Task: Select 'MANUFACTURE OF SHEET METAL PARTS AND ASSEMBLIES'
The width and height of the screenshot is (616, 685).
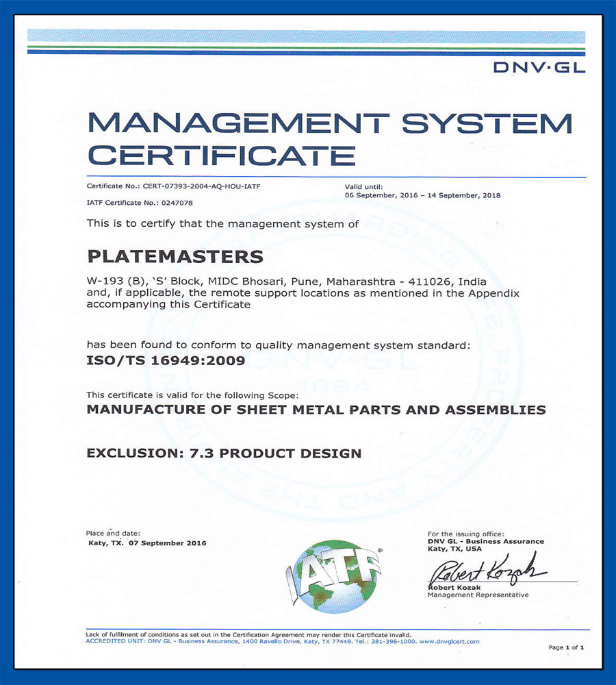Action: point(316,410)
